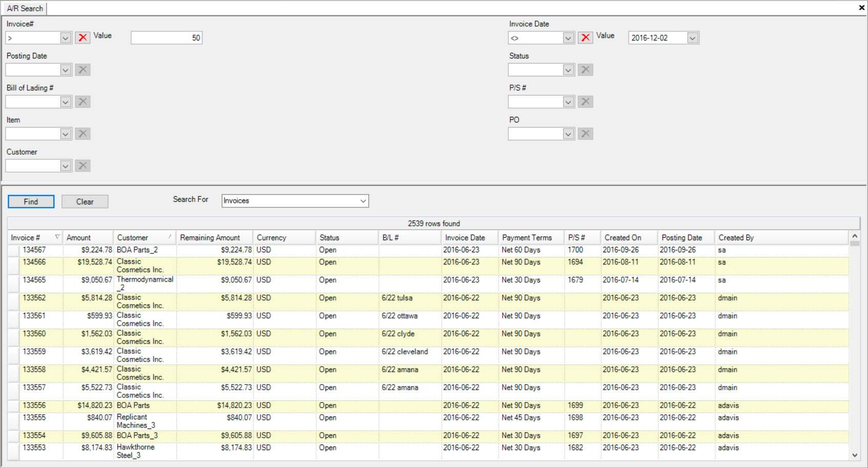The width and height of the screenshot is (868, 468).
Task: Click customer Replicant Machines_3 cell
Action: coord(146,421)
